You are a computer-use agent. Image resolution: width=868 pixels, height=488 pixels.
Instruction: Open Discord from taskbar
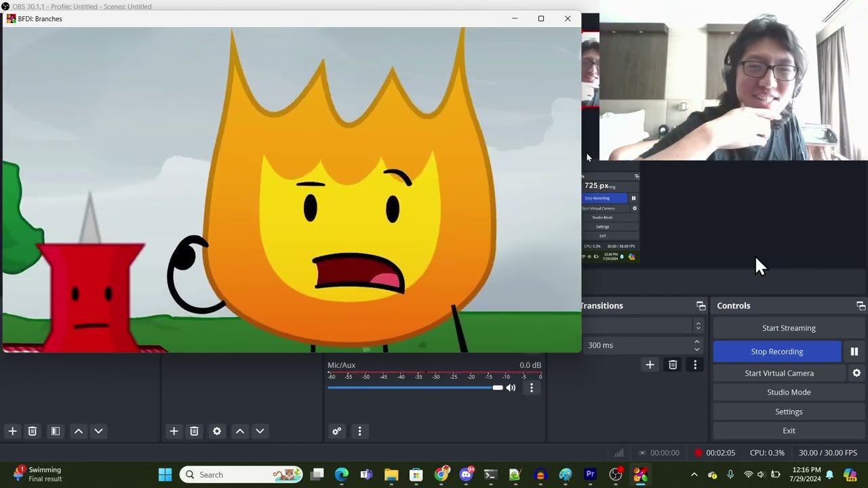point(466,474)
